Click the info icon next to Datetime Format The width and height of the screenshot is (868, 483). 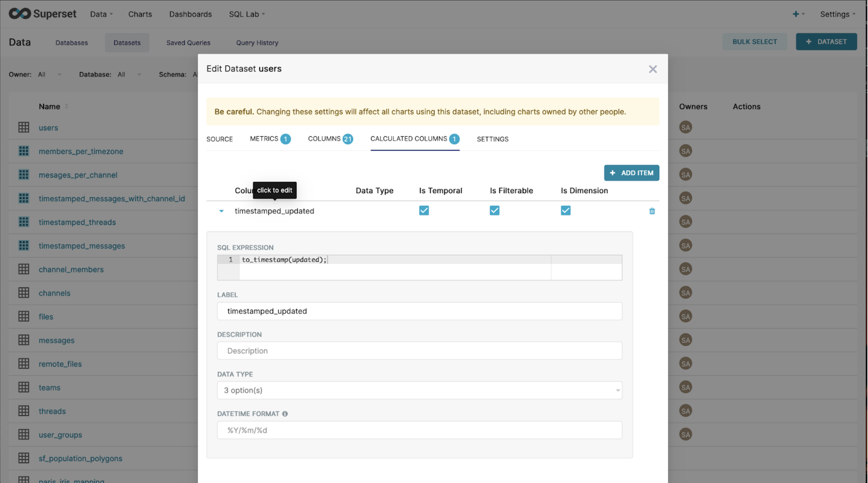pyautogui.click(x=285, y=414)
